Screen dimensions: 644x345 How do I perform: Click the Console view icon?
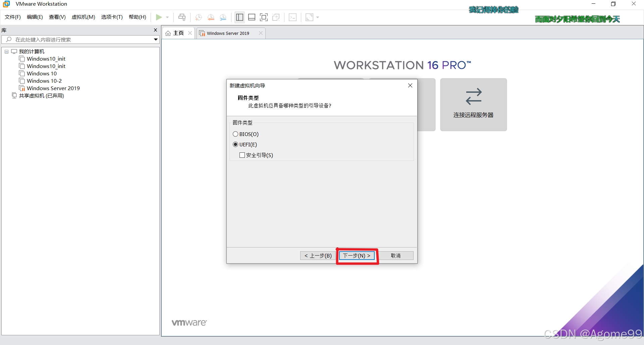tap(292, 17)
